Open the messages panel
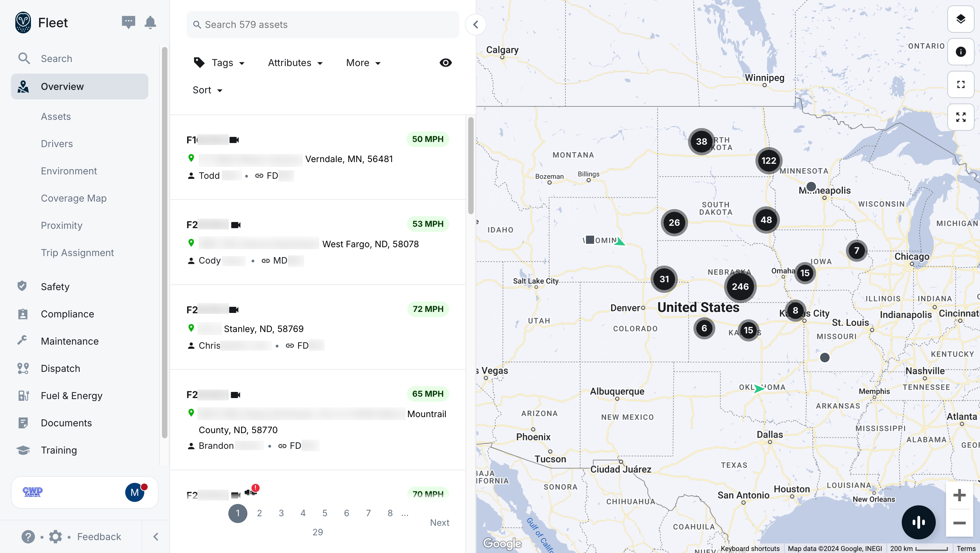This screenshot has width=980, height=553. [x=128, y=22]
